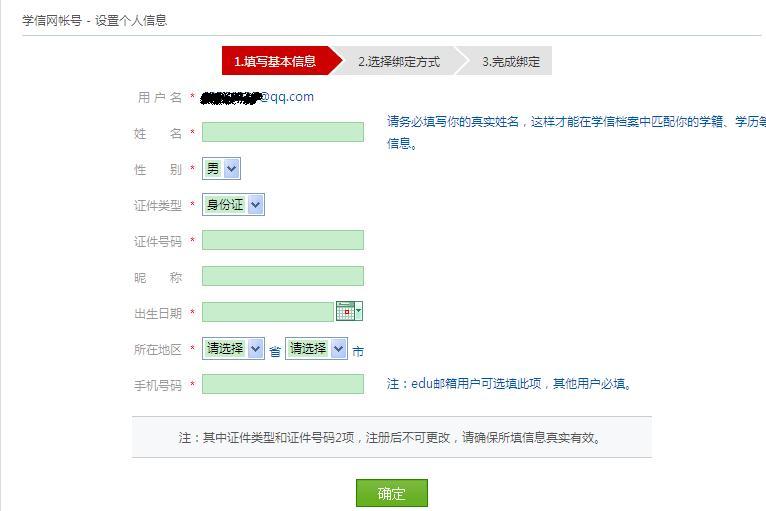Open the calendar date picker icon
The width and height of the screenshot is (766, 511).
[x=349, y=312]
